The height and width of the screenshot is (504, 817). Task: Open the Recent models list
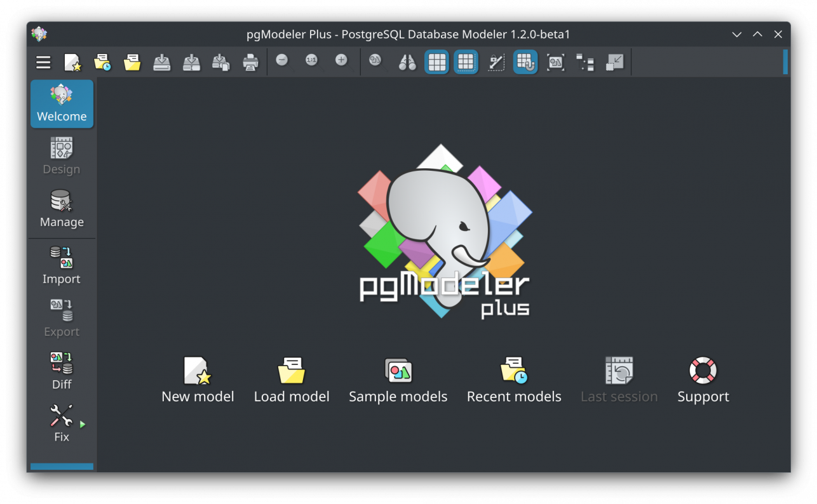pyautogui.click(x=514, y=380)
